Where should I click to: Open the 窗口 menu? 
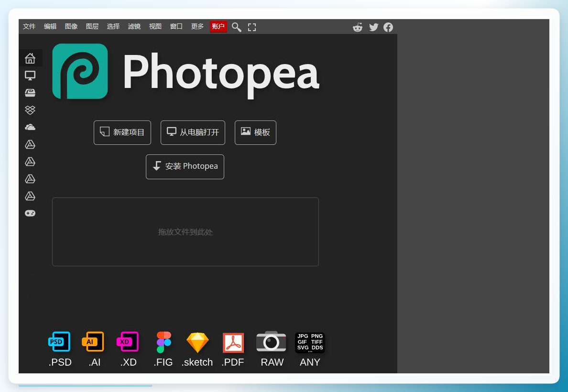pos(176,26)
